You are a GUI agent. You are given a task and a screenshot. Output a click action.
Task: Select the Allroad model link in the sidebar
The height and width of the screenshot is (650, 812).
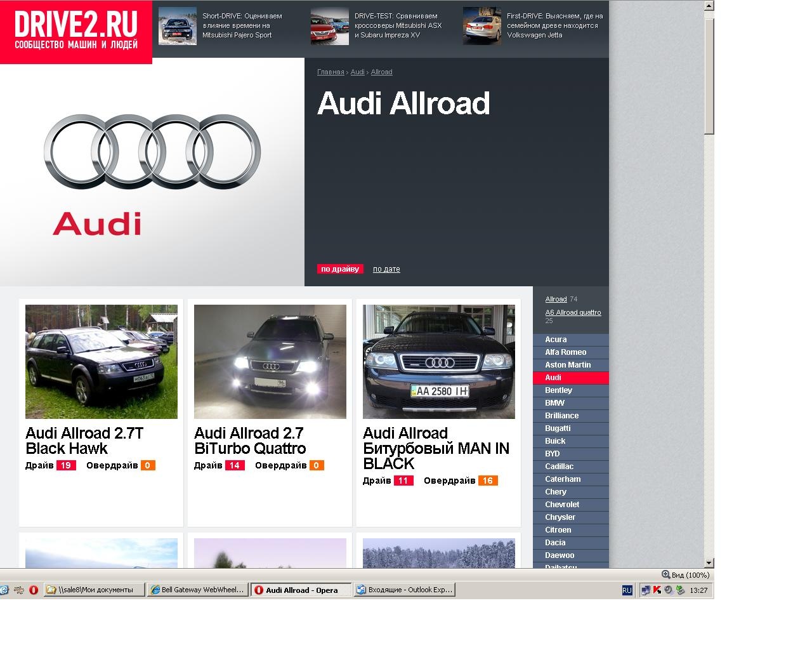pos(556,299)
